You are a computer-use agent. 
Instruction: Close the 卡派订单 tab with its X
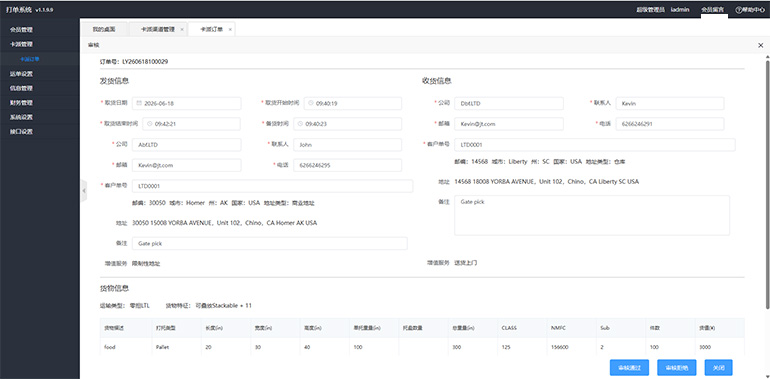coord(230,29)
